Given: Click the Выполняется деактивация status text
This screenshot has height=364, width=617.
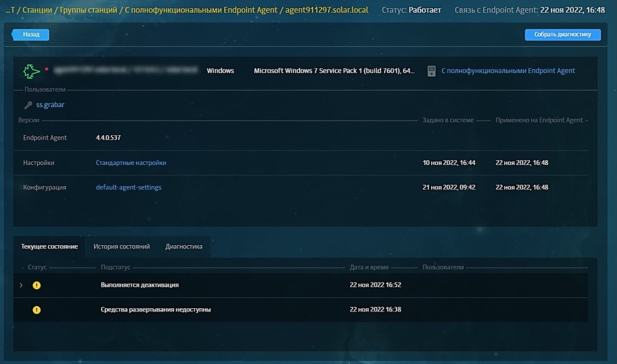Looking at the screenshot, I should [140, 285].
